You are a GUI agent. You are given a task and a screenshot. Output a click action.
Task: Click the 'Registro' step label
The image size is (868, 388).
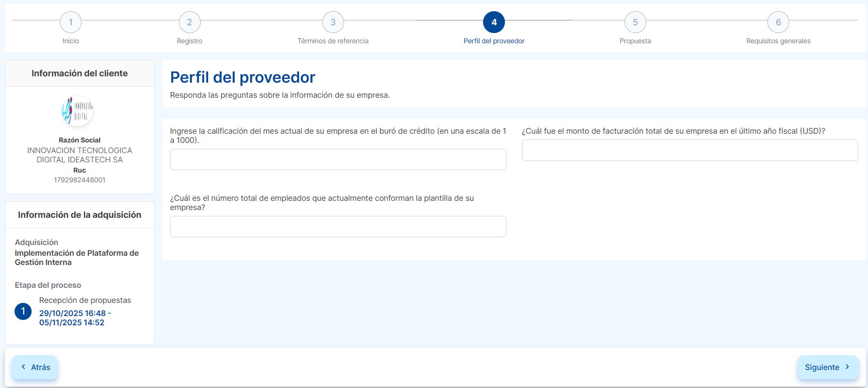coord(190,41)
